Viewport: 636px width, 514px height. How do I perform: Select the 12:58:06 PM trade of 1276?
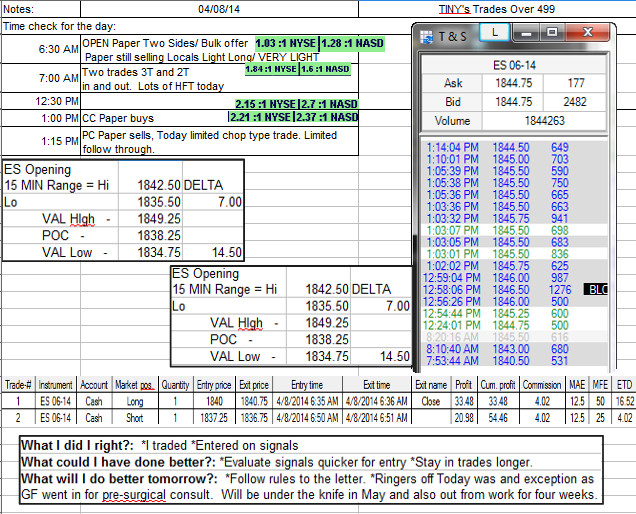point(514,290)
